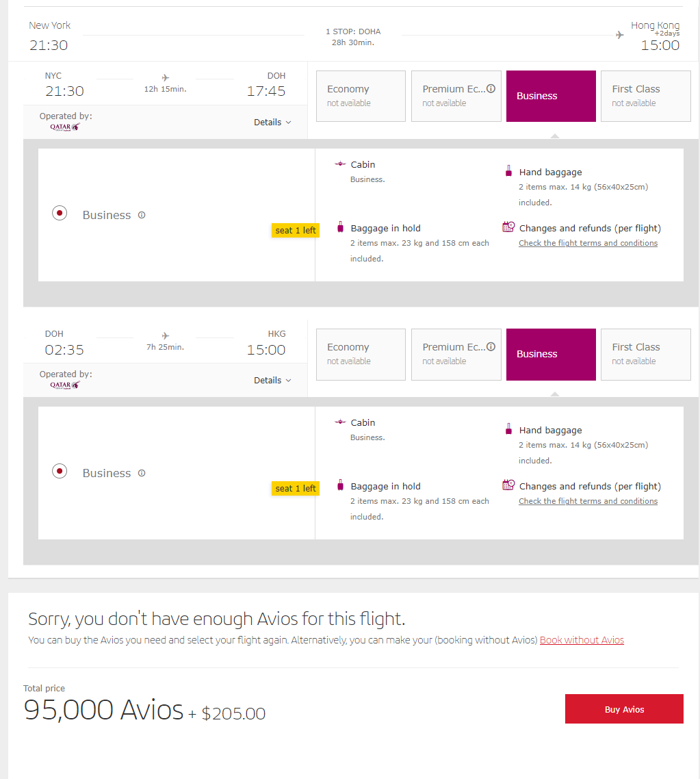The width and height of the screenshot is (700, 779).
Task: Select Business cabin tab for DOH–HKG flight
Action: 551,354
